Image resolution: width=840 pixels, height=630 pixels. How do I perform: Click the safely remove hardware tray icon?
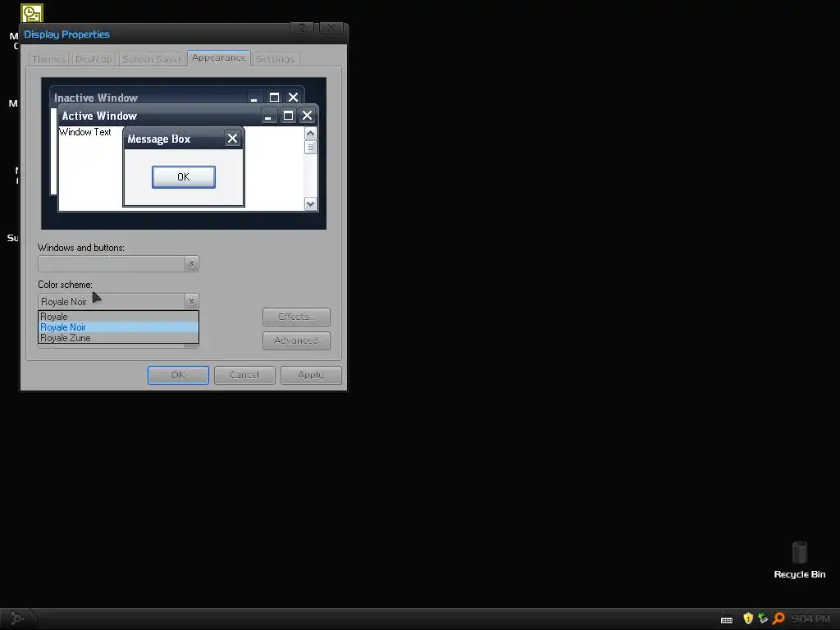click(763, 619)
